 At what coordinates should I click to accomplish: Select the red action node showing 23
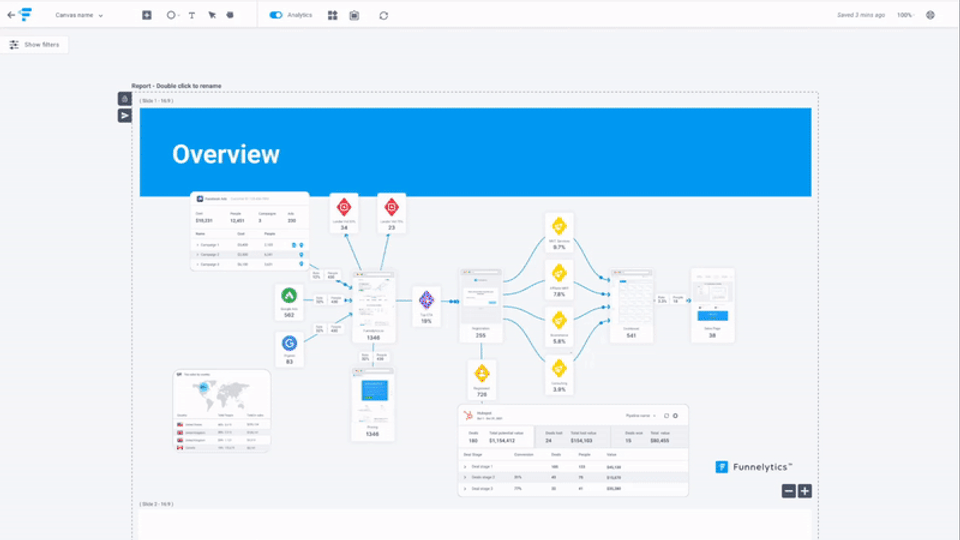[x=392, y=213]
